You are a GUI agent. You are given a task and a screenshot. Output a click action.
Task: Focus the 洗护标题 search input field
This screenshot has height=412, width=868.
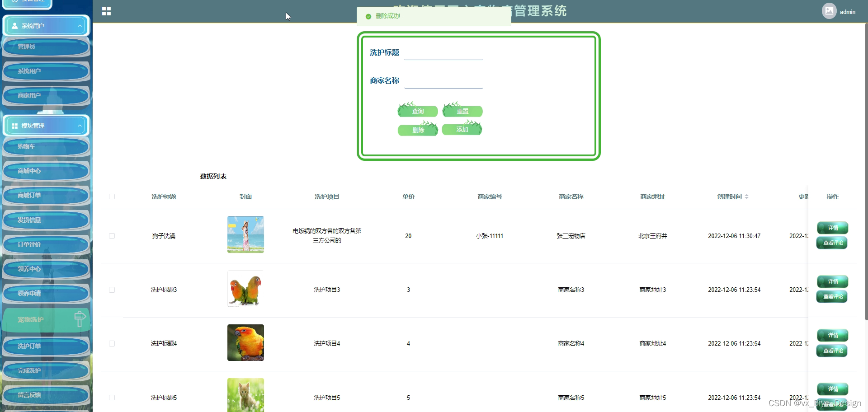(x=443, y=53)
